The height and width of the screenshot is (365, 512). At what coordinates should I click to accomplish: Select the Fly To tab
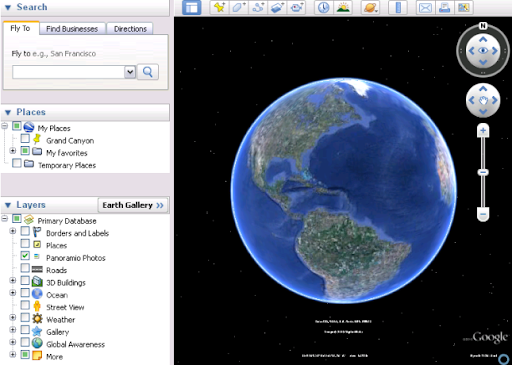(21, 28)
